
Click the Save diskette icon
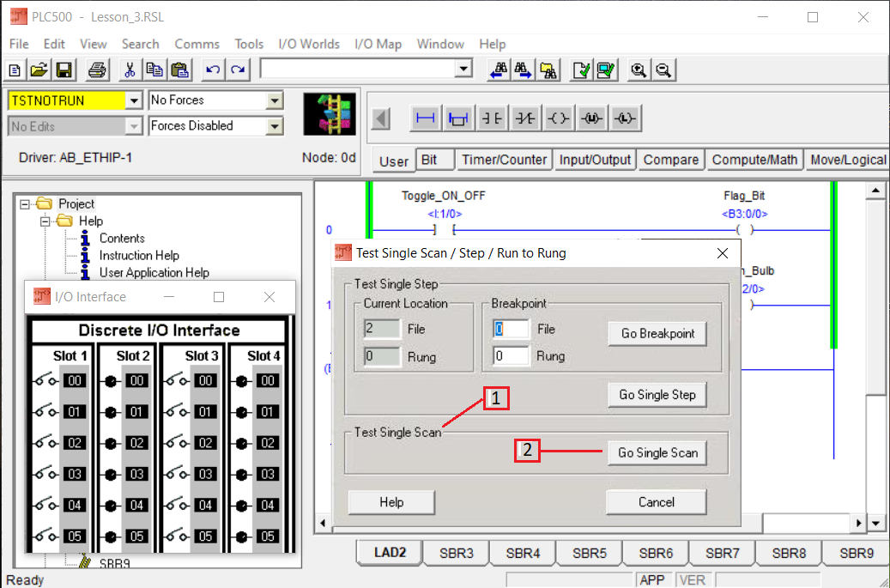click(64, 70)
